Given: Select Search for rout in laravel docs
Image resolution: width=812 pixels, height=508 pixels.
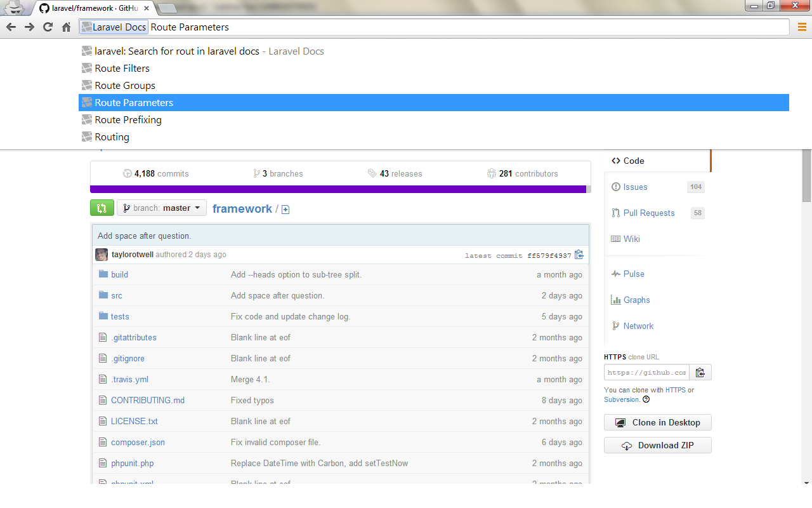Looking at the screenshot, I should click(434, 51).
